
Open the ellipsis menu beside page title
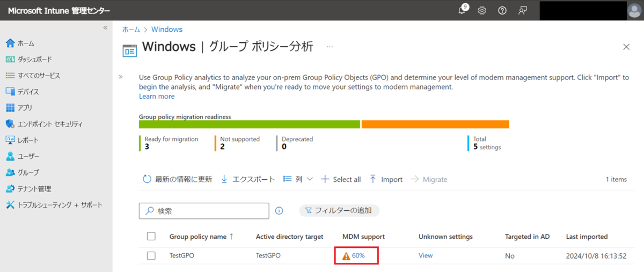pyautogui.click(x=330, y=47)
